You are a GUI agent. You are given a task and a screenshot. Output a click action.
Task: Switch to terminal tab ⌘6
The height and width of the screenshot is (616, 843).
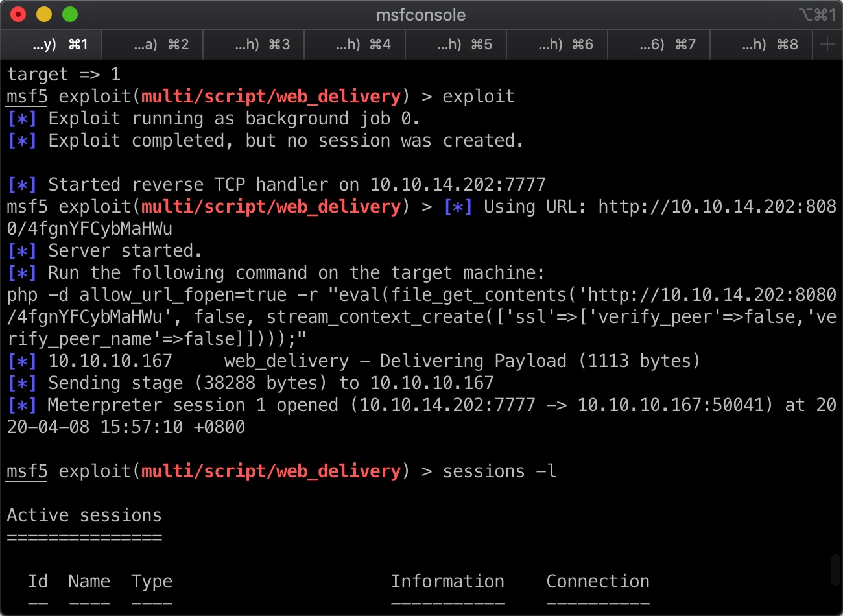tap(557, 44)
